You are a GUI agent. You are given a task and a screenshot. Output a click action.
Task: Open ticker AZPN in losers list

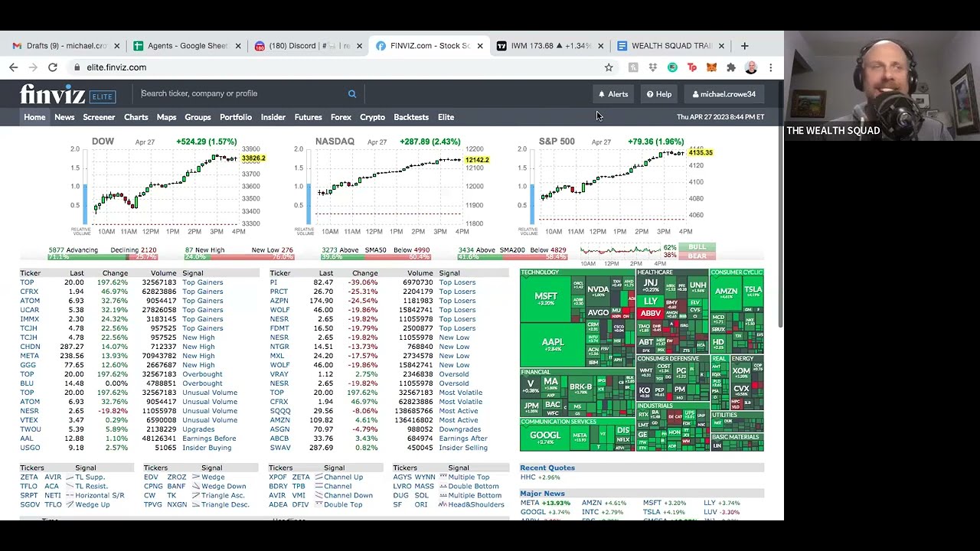point(279,301)
